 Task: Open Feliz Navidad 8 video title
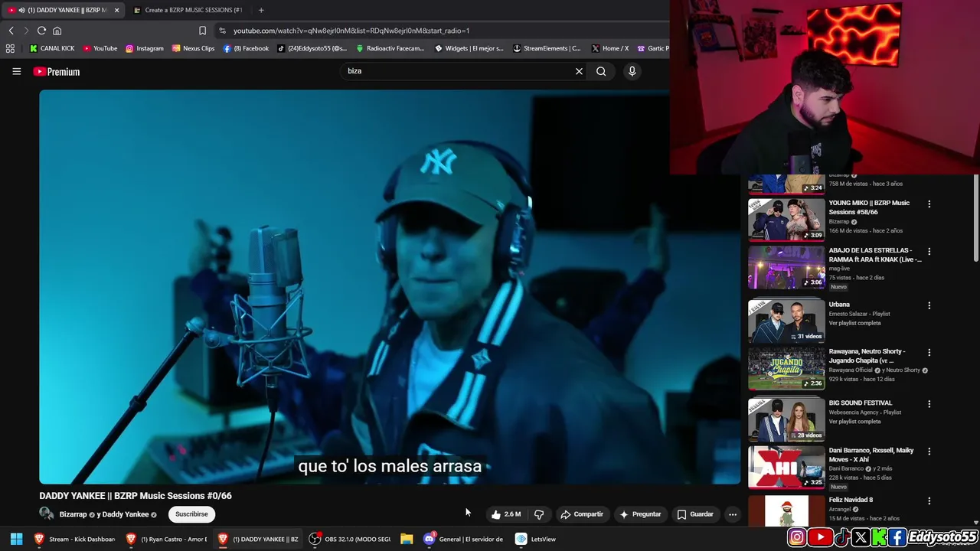851,500
